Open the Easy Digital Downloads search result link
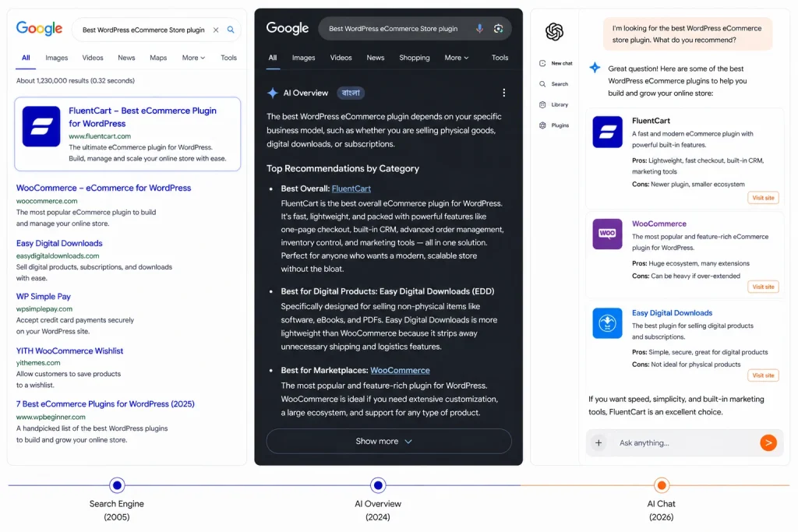Viewport: 798px width, 532px height. point(59,243)
